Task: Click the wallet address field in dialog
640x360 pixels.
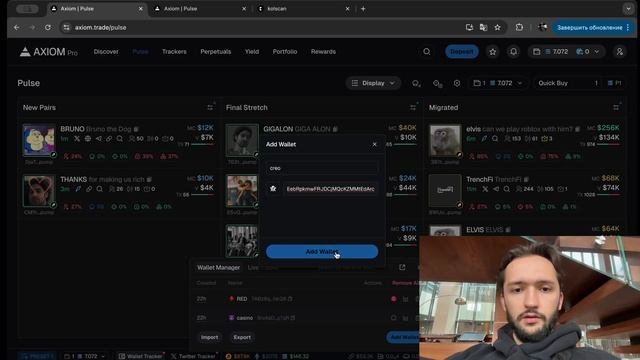Action: point(330,189)
